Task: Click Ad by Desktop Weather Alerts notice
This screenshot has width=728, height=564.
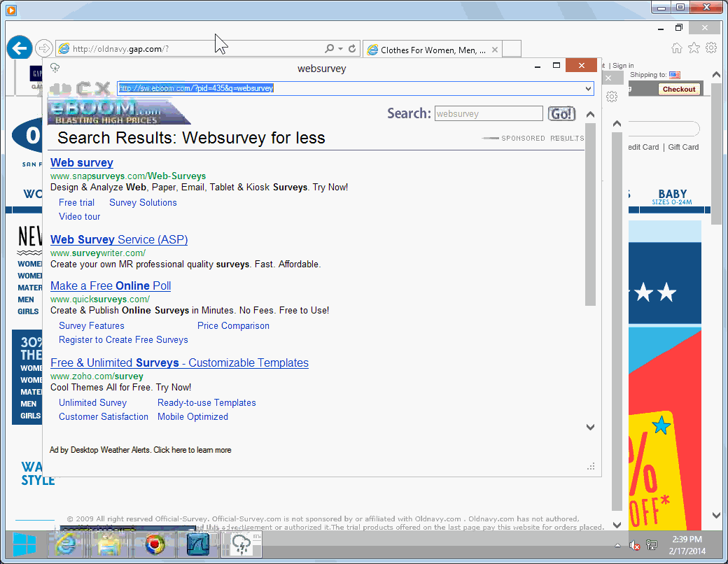Action: (x=140, y=450)
